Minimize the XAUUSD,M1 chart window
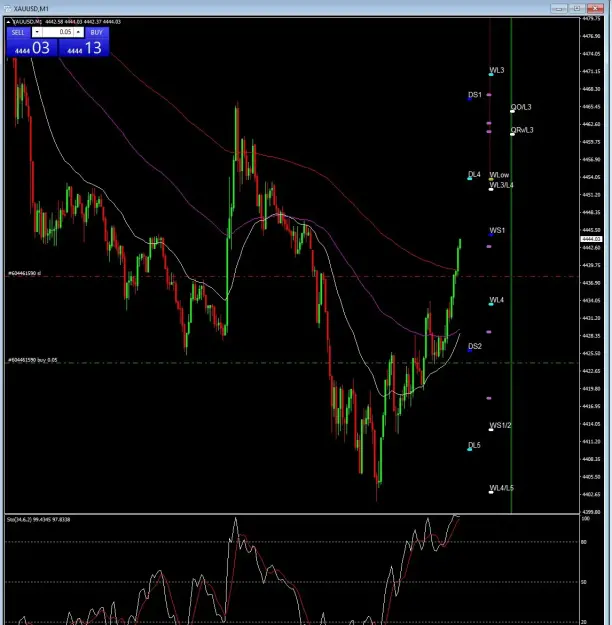Image resolution: width=612 pixels, height=625 pixels. pos(559,8)
